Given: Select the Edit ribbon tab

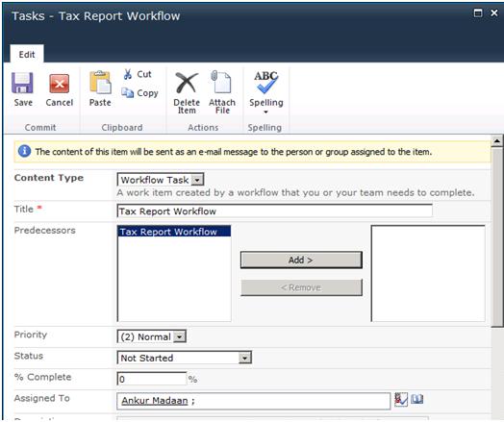Looking at the screenshot, I should point(27,54).
